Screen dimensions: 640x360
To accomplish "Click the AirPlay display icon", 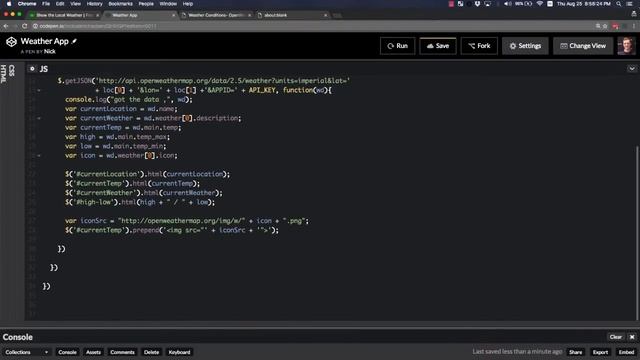I will [x=487, y=4].
